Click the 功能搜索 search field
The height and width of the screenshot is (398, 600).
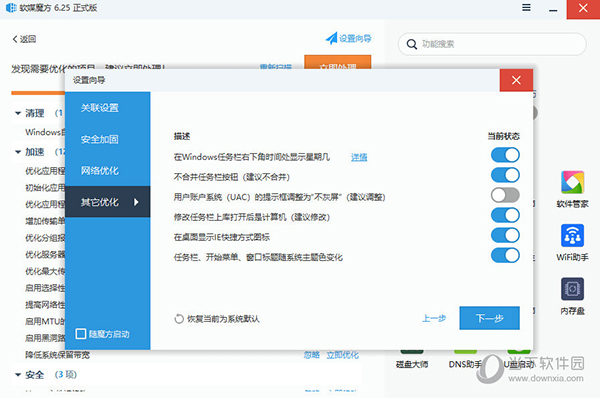coord(492,44)
